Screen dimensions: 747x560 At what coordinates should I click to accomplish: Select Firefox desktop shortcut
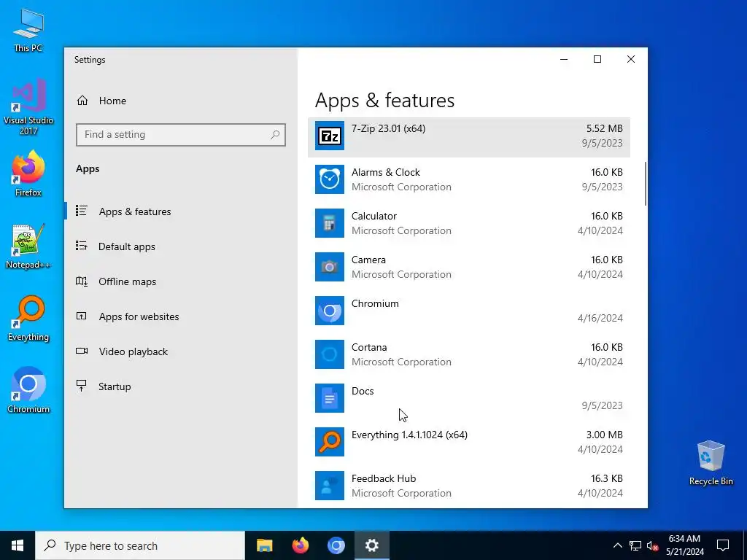pyautogui.click(x=28, y=174)
